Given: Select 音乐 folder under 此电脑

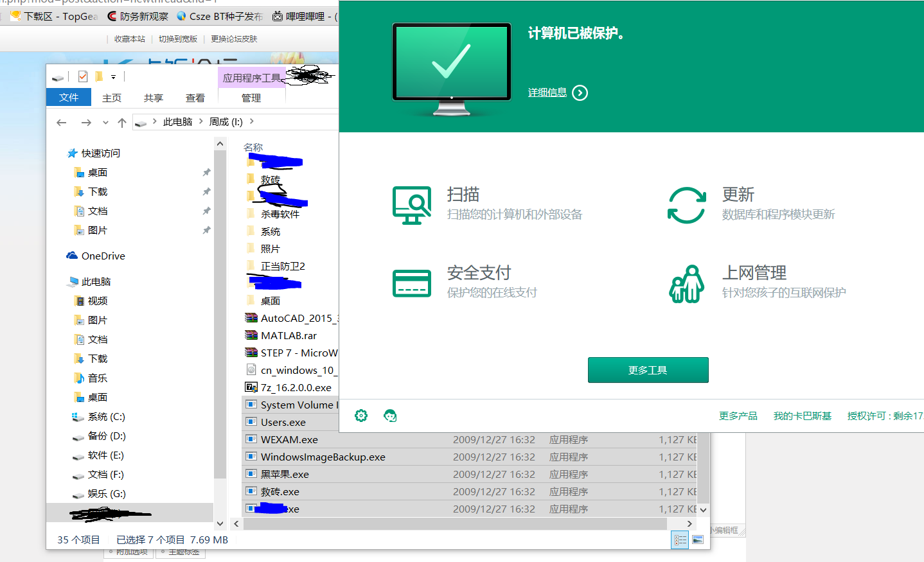Looking at the screenshot, I should click(x=91, y=378).
